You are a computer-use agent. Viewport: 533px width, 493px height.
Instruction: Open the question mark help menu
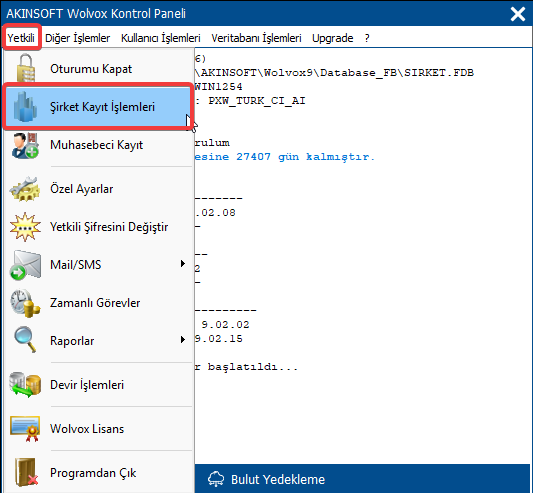click(x=367, y=38)
